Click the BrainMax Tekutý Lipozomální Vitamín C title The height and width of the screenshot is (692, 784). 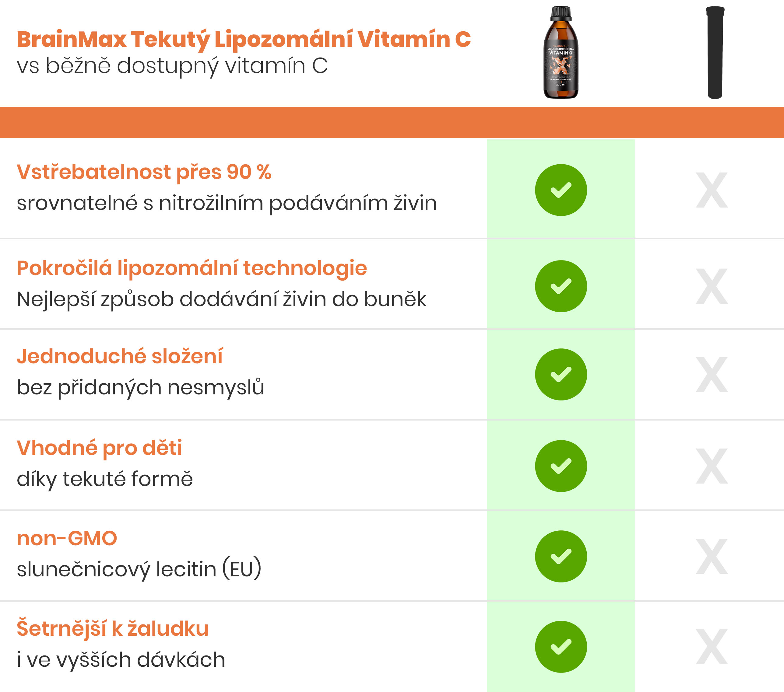[244, 39]
